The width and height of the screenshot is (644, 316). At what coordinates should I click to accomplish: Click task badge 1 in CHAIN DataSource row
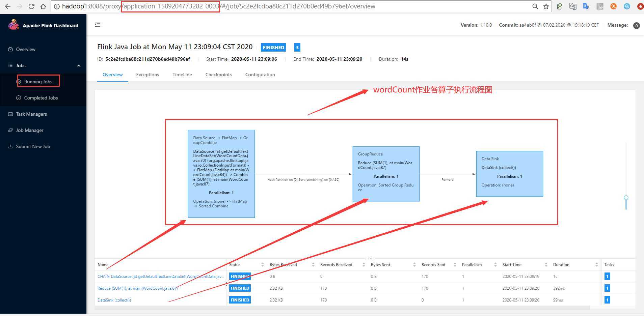(x=607, y=277)
